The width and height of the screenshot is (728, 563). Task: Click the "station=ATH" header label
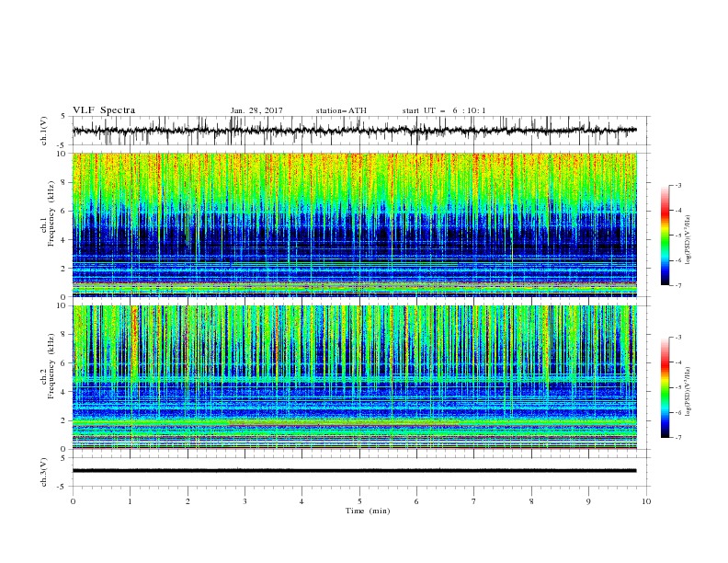[341, 110]
